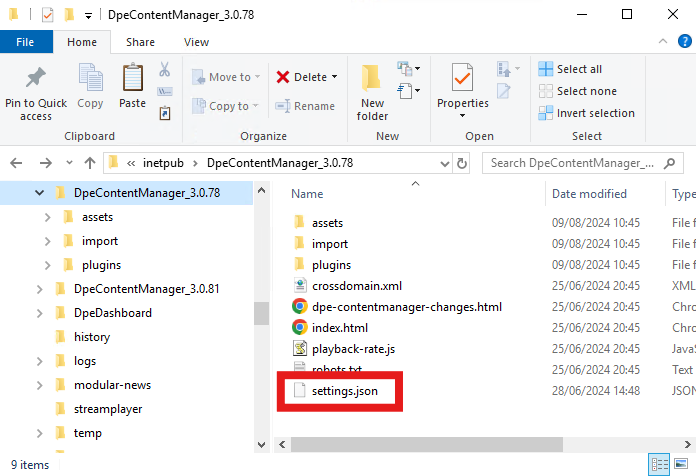Switch to the View ribbon tab
The height and width of the screenshot is (476, 698).
[196, 42]
